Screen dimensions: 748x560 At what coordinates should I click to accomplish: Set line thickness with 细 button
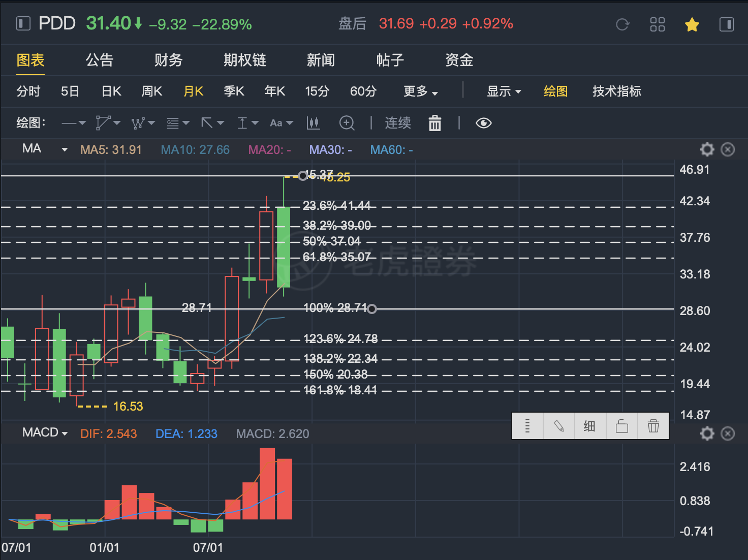(x=590, y=426)
